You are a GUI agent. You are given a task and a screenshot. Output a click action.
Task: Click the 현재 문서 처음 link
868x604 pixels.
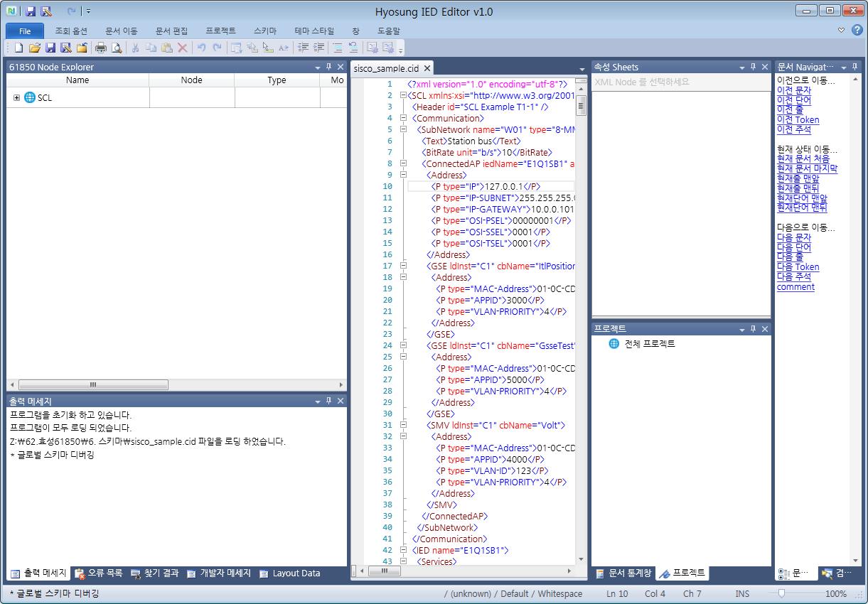click(x=803, y=158)
